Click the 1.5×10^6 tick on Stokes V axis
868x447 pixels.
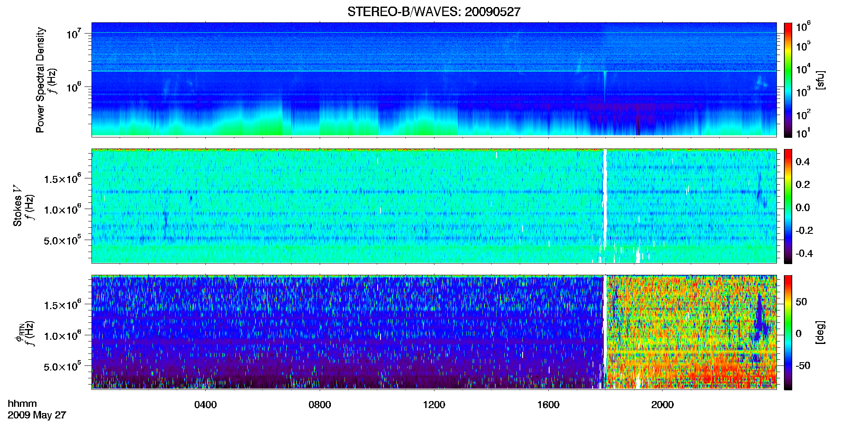pyautogui.click(x=63, y=179)
